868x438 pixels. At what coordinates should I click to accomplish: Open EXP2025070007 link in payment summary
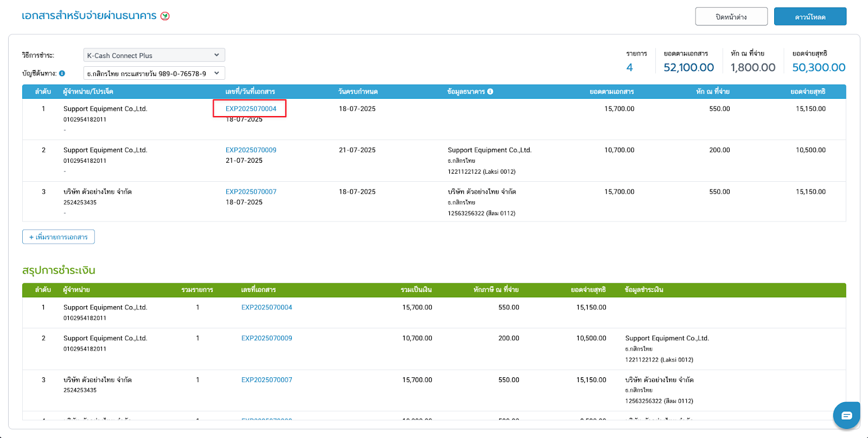click(266, 380)
